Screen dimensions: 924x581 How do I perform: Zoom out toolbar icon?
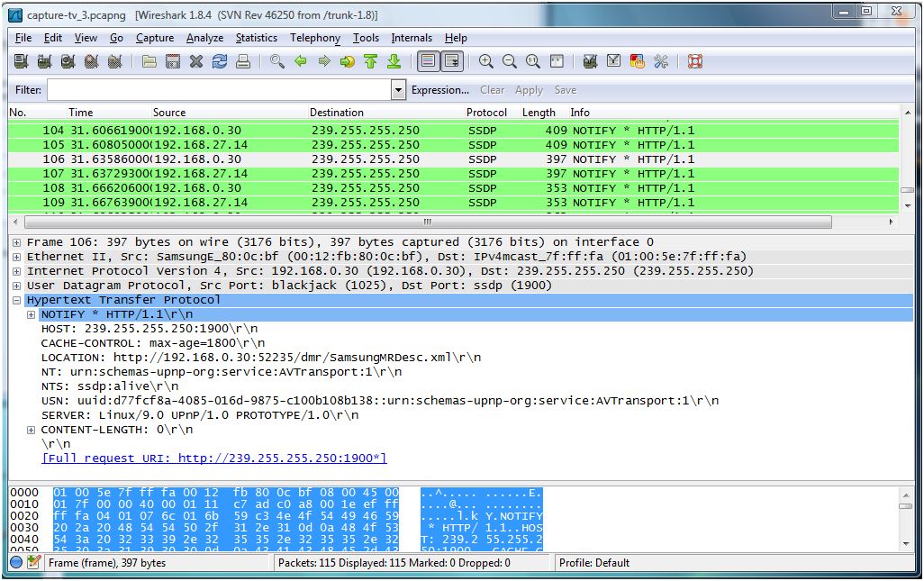510,61
